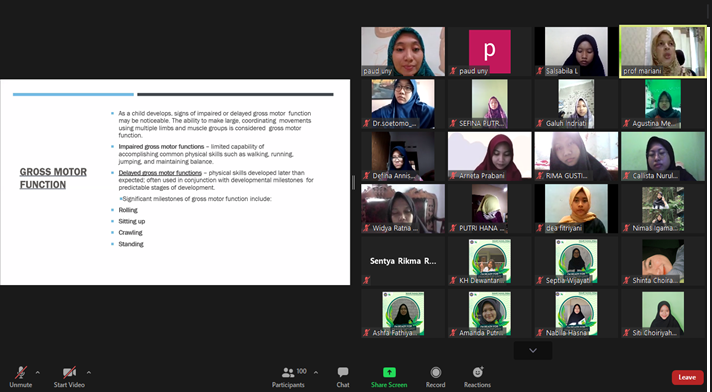Screen dimensions: 712x392
Task: Select the Sentya Rikma participant tile
Action: [x=403, y=261]
